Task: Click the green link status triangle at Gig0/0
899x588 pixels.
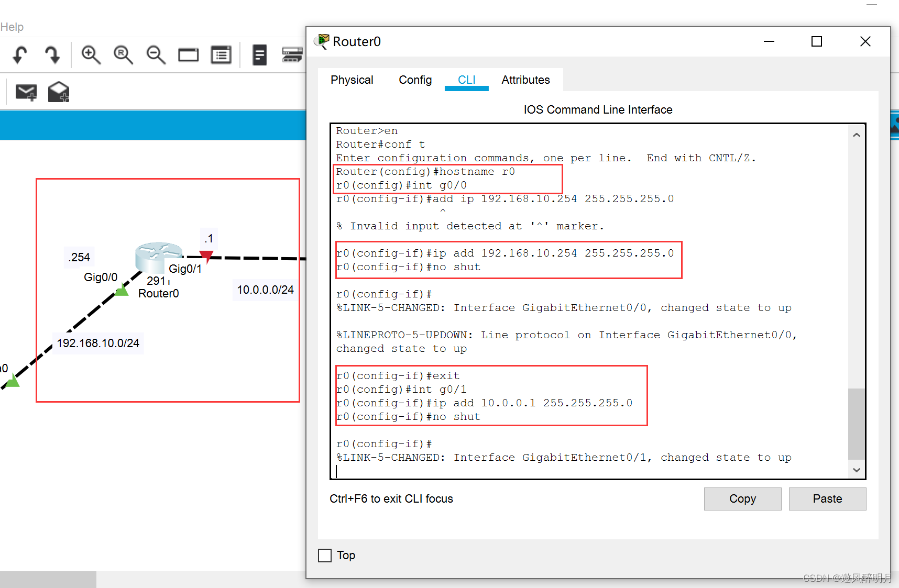Action: point(122,289)
